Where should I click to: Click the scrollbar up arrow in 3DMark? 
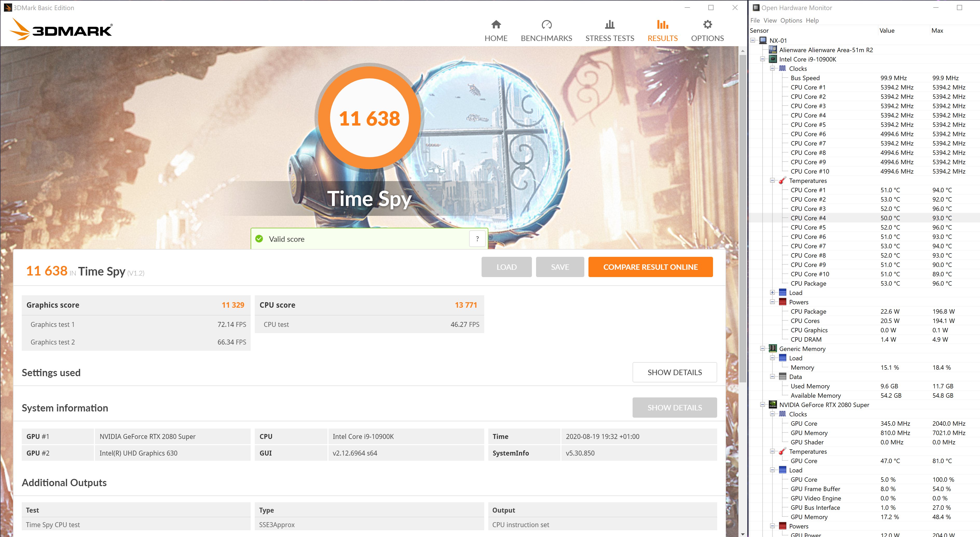[743, 51]
